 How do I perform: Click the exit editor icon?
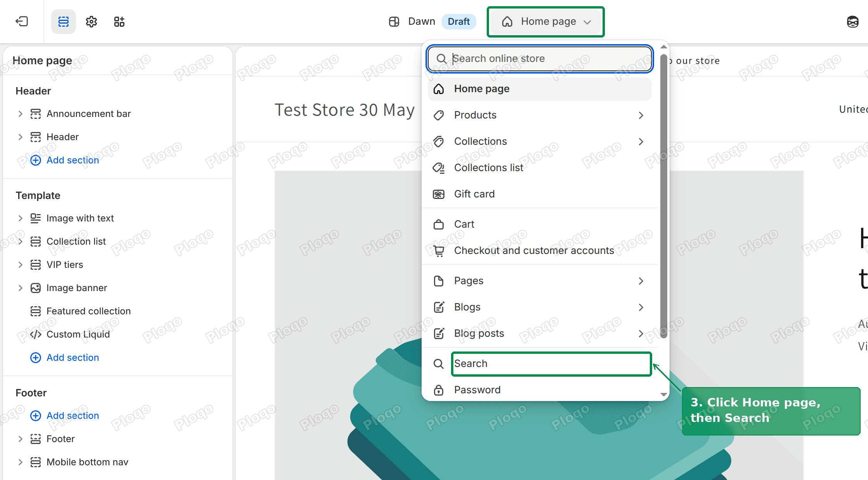[x=22, y=21]
